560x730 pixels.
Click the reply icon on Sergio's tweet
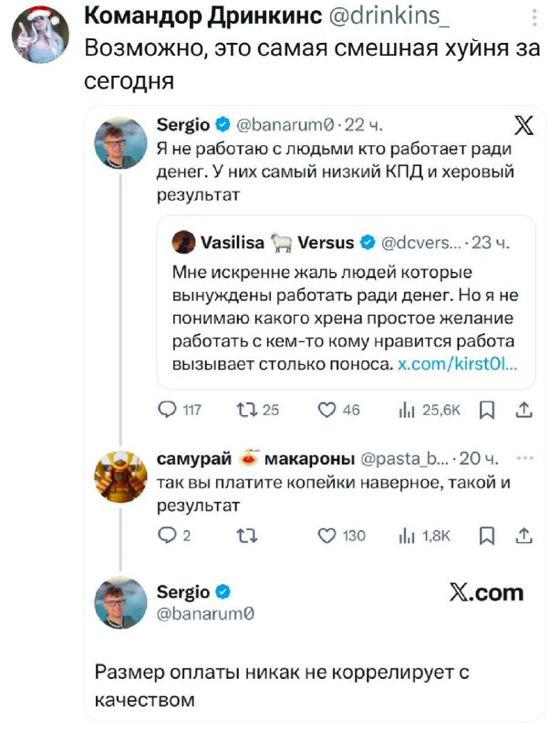tap(171, 412)
